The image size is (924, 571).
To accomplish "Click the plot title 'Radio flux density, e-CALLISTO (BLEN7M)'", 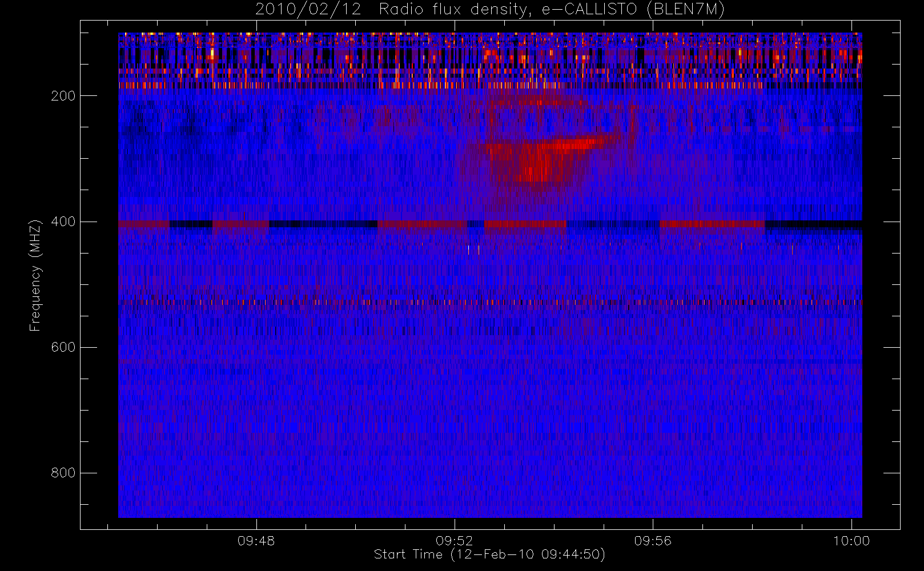I will pyautogui.click(x=552, y=9).
